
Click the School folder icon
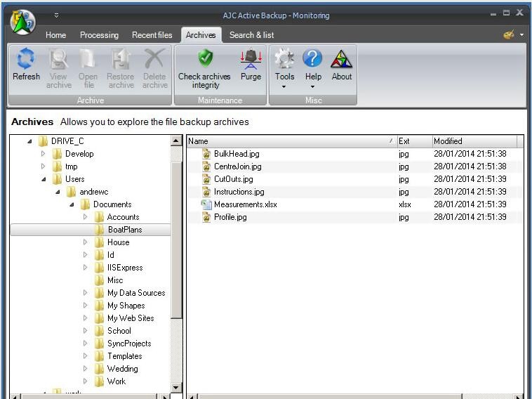[x=100, y=331]
